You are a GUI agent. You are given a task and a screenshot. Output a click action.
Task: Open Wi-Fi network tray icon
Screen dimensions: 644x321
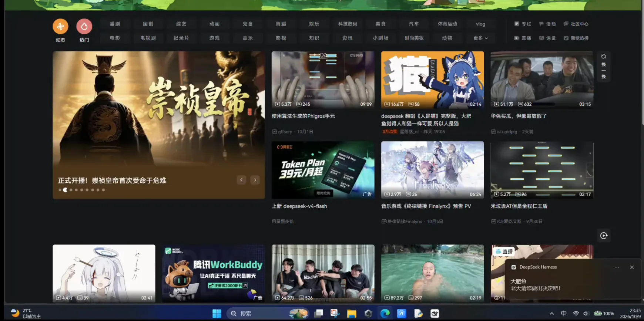pyautogui.click(x=576, y=314)
